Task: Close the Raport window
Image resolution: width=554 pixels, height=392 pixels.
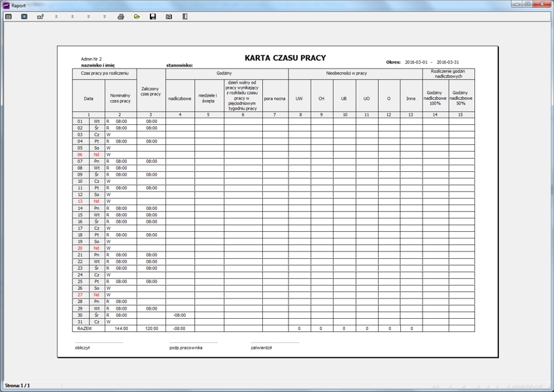Action: [x=542, y=4]
